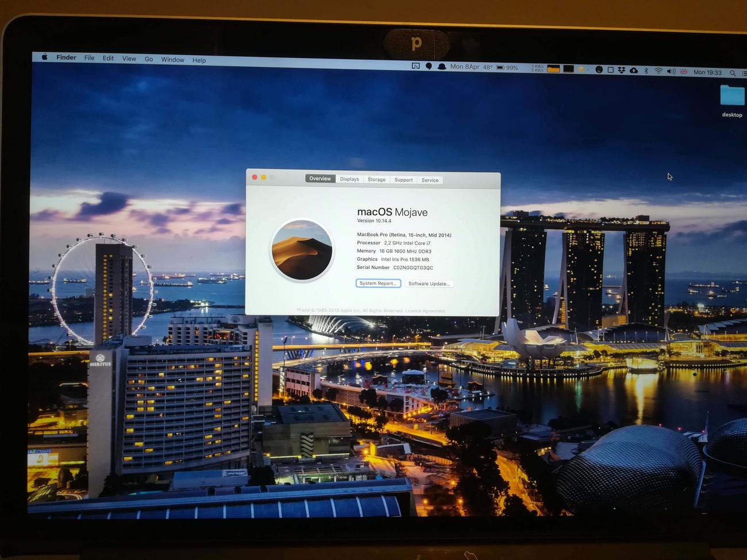Select the desktop folder icon
Screen dimensions: 747x560
[732, 96]
